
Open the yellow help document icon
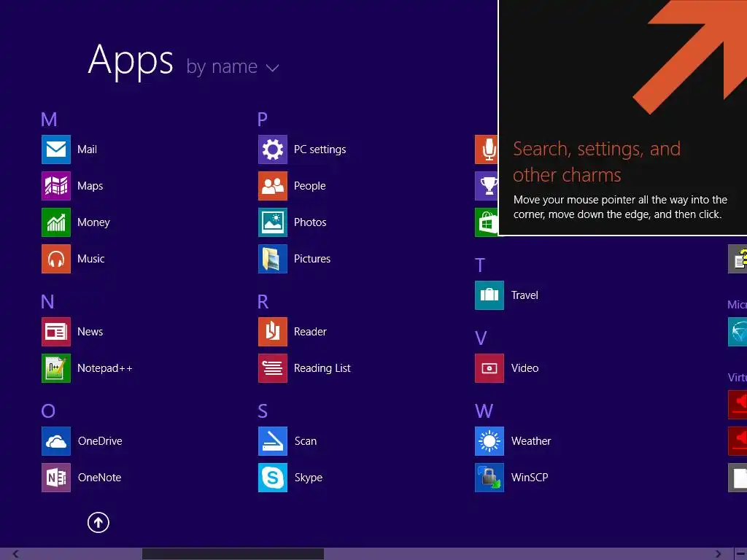coord(738,259)
